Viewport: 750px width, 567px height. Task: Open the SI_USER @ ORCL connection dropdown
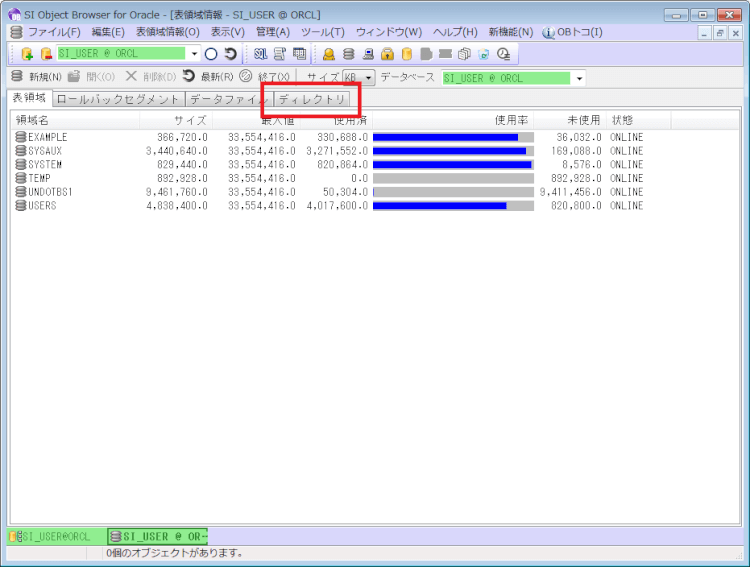click(194, 54)
